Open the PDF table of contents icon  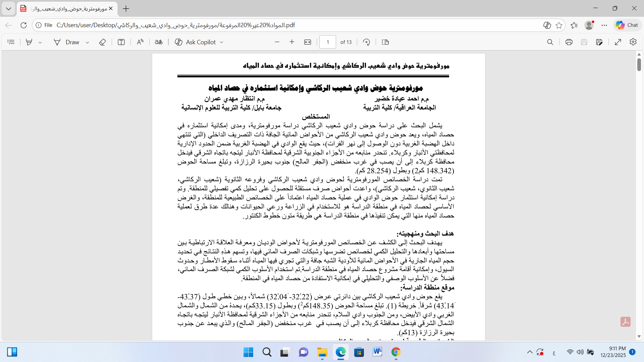11,42
